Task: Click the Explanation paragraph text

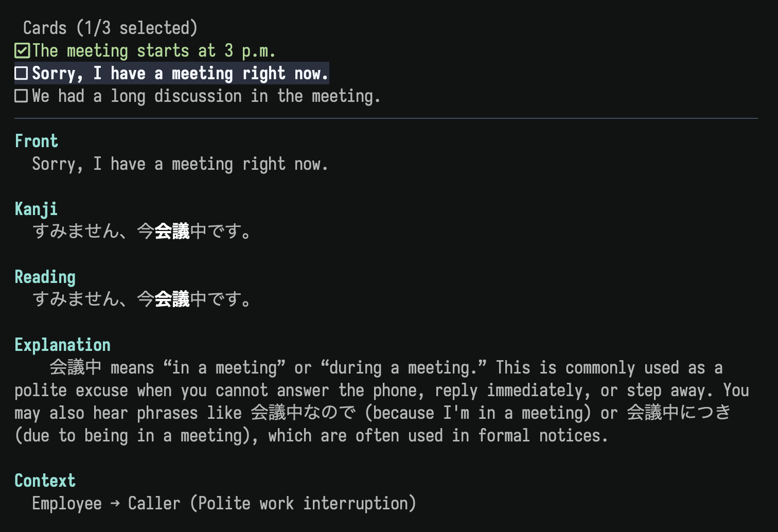Action: tap(382, 401)
